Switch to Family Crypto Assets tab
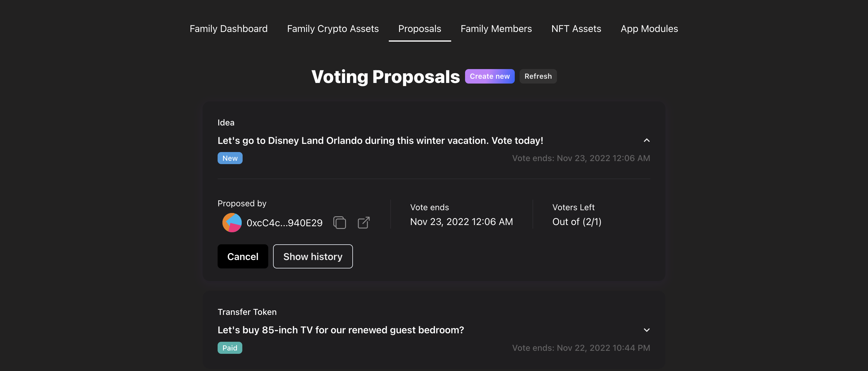Screen dimensions: 868x371 (332, 29)
